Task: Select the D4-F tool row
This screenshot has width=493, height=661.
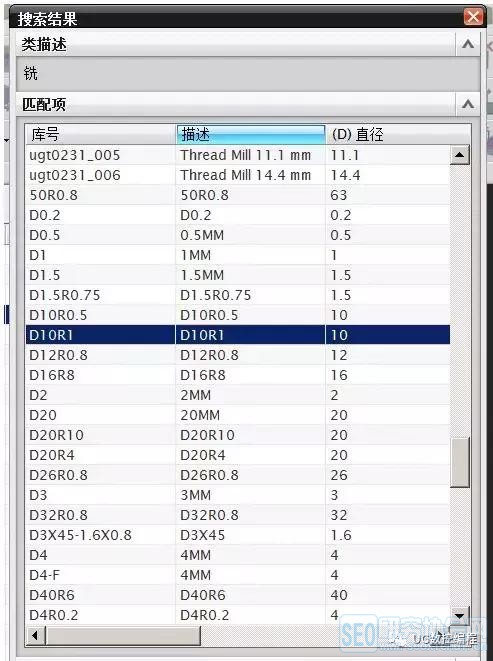Action: [x=238, y=575]
